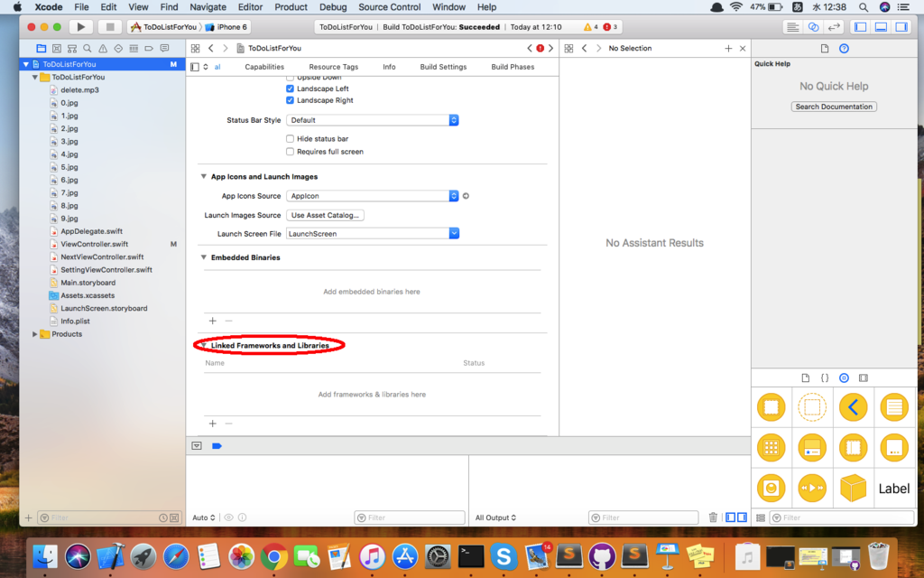Show the Quick Help inspector
Image resolution: width=924 pixels, height=578 pixels.
coord(844,49)
